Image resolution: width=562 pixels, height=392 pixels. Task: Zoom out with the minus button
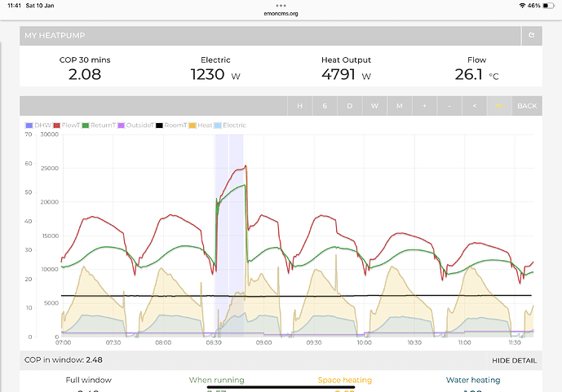pos(449,106)
